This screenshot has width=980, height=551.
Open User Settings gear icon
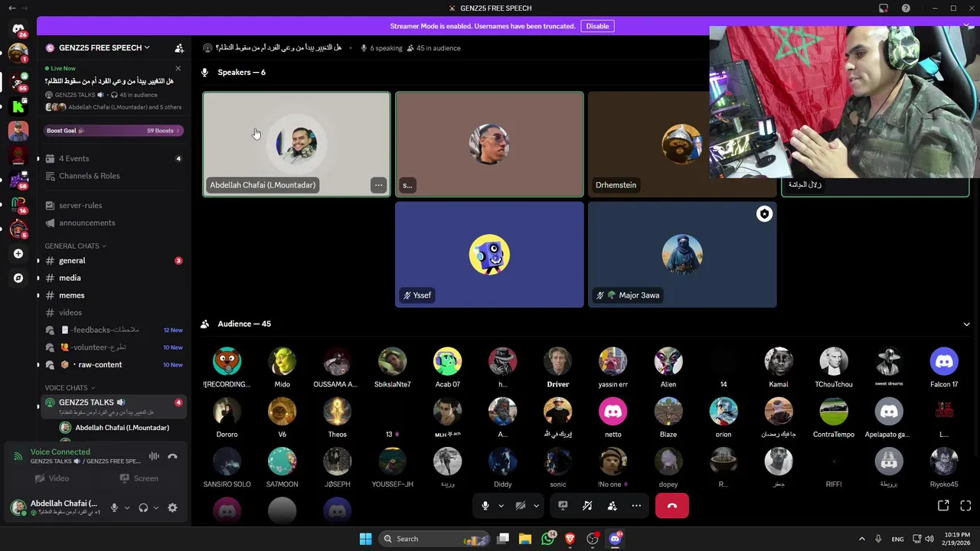click(172, 507)
